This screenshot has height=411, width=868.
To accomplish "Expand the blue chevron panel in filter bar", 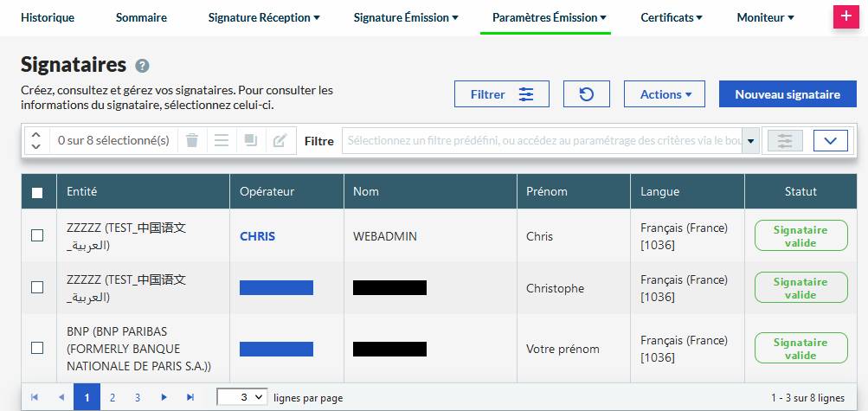I will coord(830,140).
